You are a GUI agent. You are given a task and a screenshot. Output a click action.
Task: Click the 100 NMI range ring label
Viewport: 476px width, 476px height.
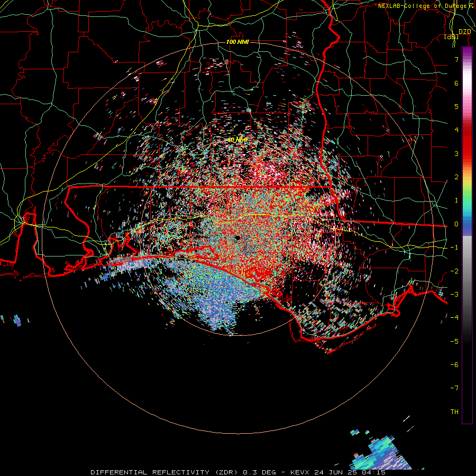pos(237,42)
